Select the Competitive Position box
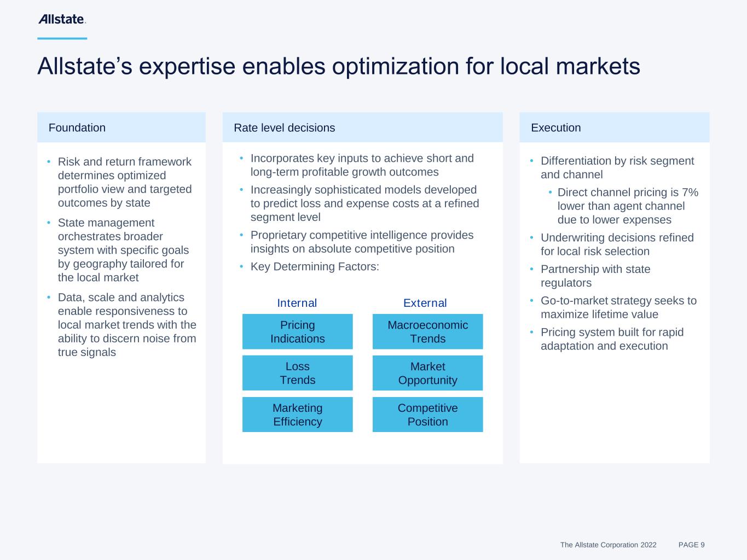Image resolution: width=747 pixels, height=560 pixels. click(427, 415)
